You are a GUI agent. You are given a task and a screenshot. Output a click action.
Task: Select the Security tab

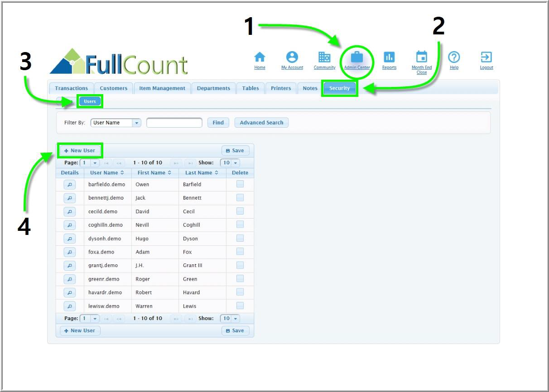pos(339,88)
